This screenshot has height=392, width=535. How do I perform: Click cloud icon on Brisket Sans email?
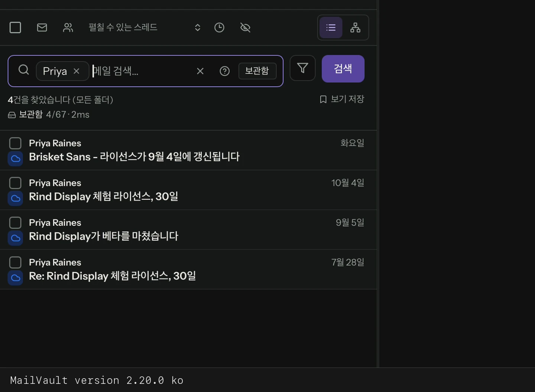pos(16,159)
